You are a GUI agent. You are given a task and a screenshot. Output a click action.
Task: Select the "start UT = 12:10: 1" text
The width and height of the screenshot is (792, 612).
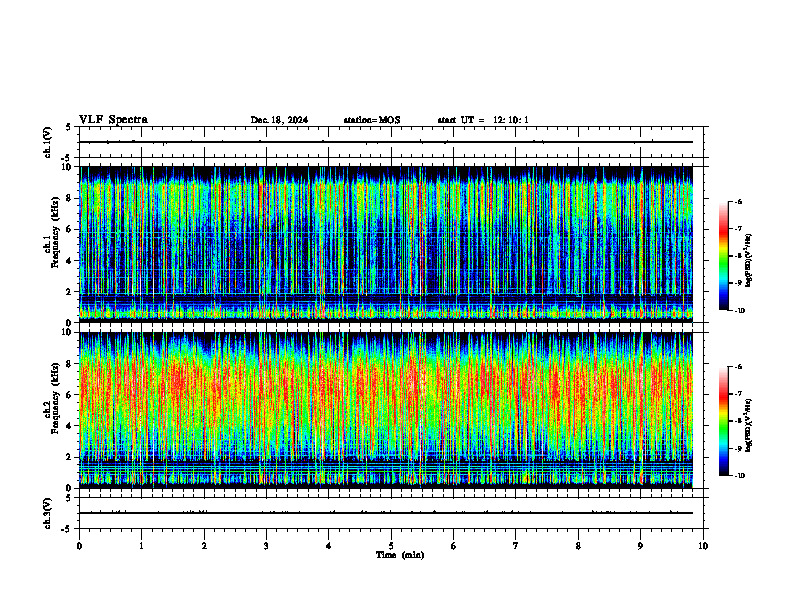tap(483, 120)
